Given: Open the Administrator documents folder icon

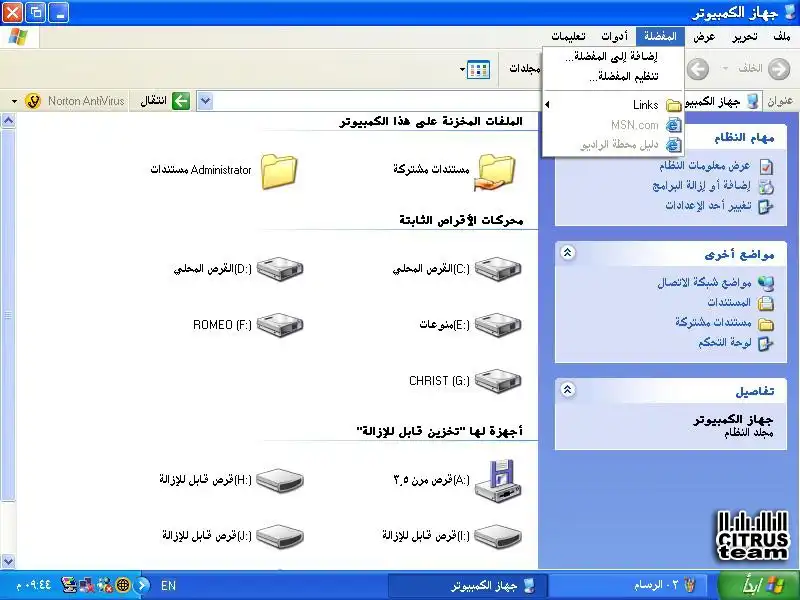Looking at the screenshot, I should [279, 170].
